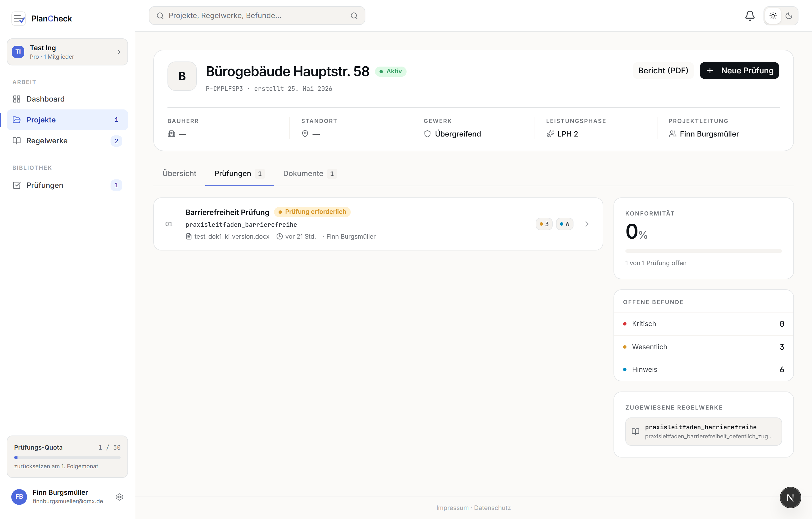812x519 pixels.
Task: Click the red Kritisch dot
Action: tap(625, 324)
